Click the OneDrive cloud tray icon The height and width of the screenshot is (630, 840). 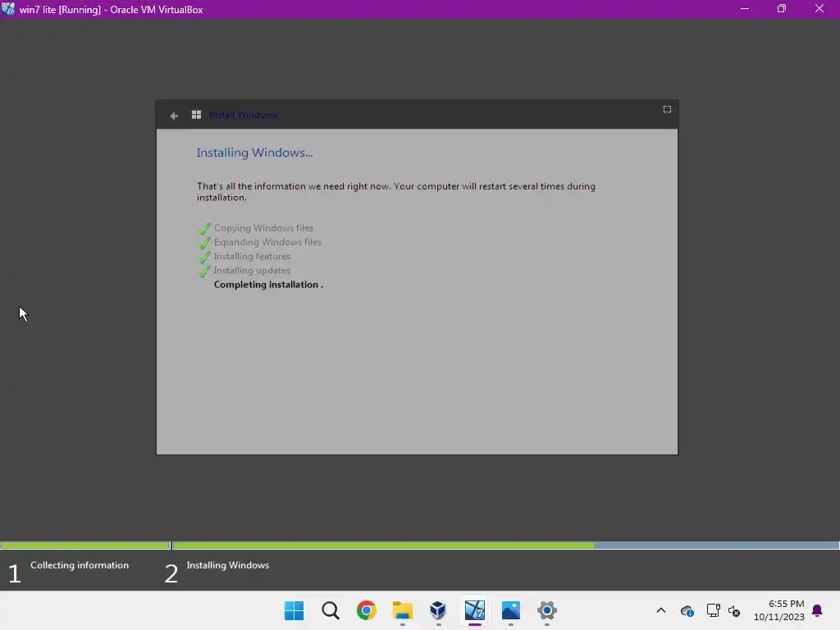click(687, 610)
